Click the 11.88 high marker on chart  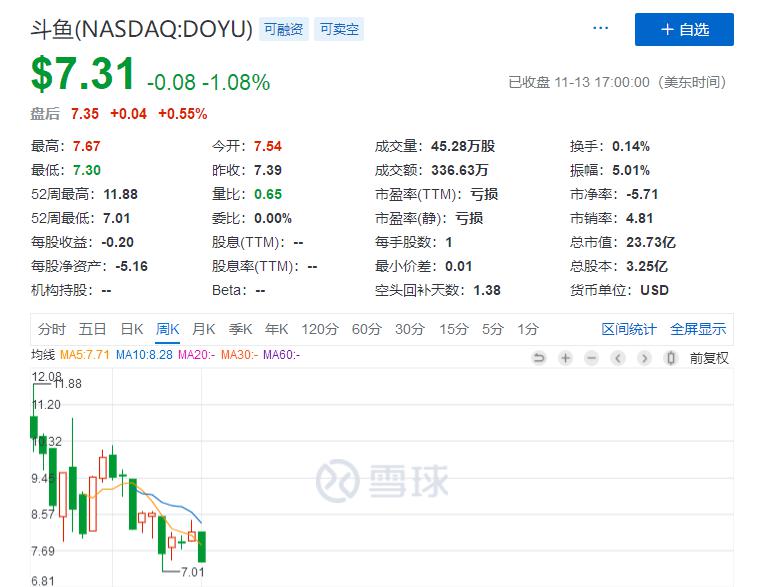67,384
